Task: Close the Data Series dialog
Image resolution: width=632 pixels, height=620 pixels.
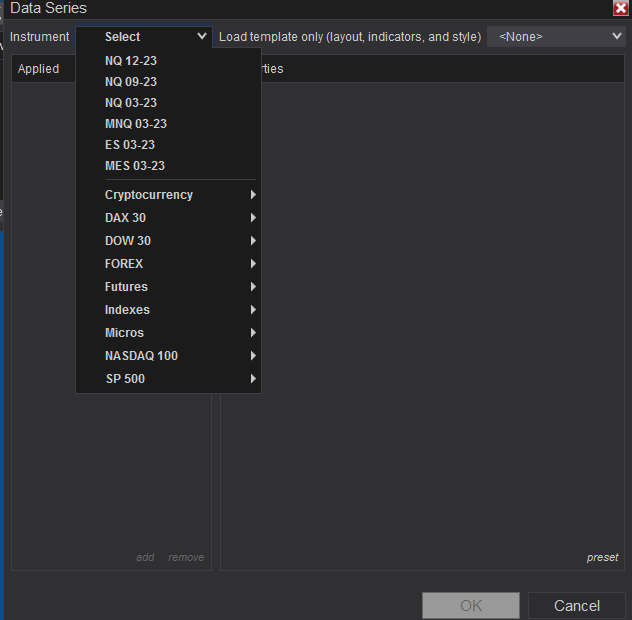Action: (x=621, y=8)
